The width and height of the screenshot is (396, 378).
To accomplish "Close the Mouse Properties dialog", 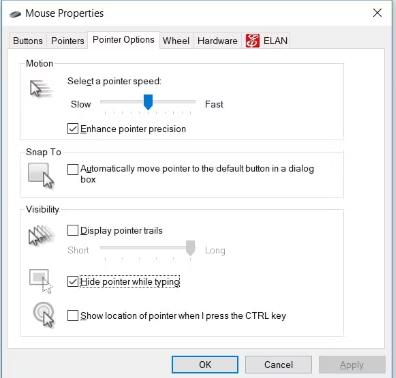I will (x=377, y=13).
